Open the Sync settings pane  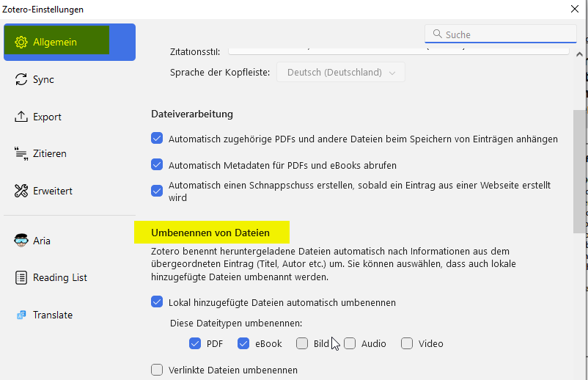[70, 79]
